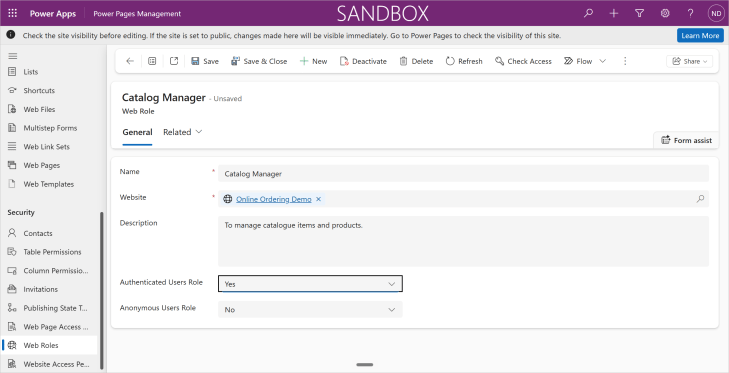This screenshot has width=729, height=373.
Task: Open Website Access Permissions in sidebar
Action: tap(49, 364)
